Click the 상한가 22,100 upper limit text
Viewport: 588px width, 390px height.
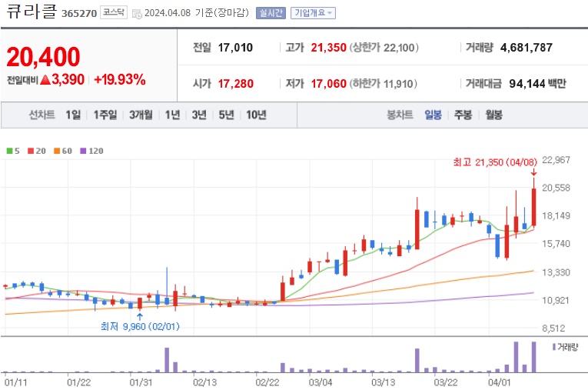[384, 48]
